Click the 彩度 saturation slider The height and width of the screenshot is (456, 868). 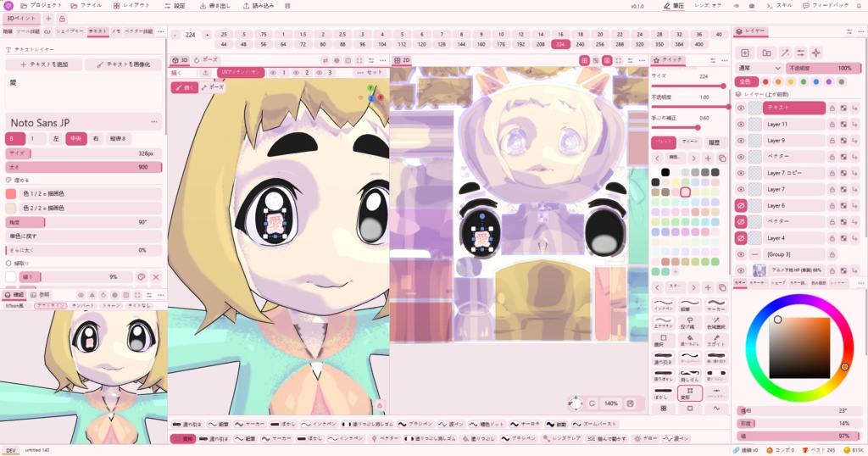[x=799, y=423]
